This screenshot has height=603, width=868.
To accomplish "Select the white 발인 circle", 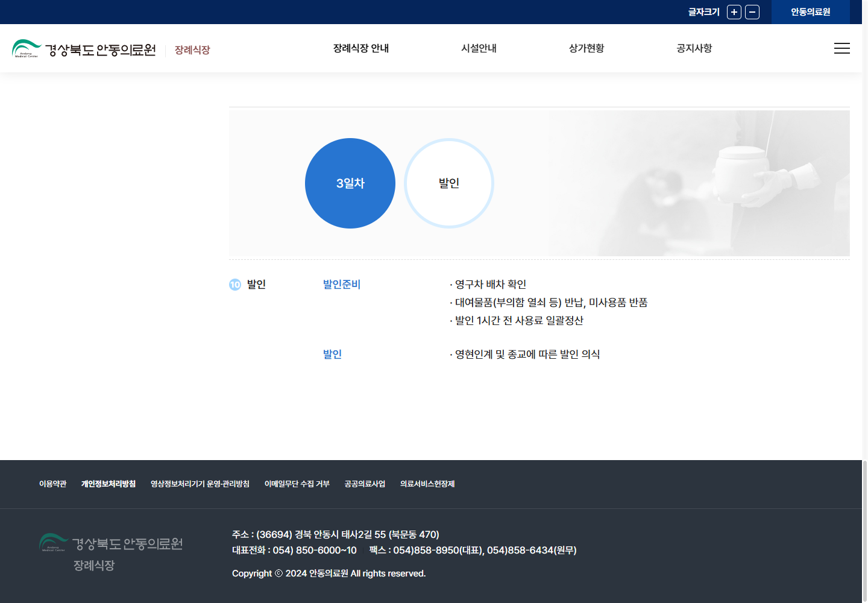I will (449, 183).
